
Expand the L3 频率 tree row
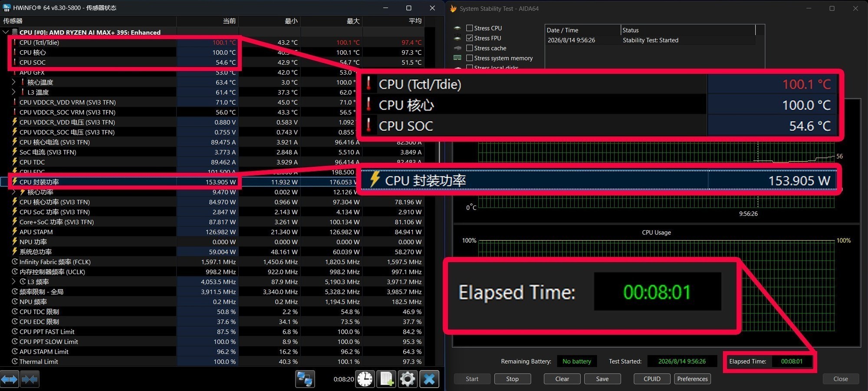pos(14,282)
